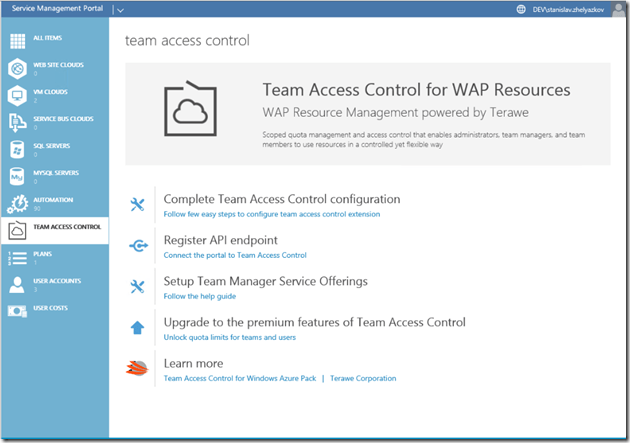
Task: Open the Follow the help guide link
Action: (x=199, y=296)
